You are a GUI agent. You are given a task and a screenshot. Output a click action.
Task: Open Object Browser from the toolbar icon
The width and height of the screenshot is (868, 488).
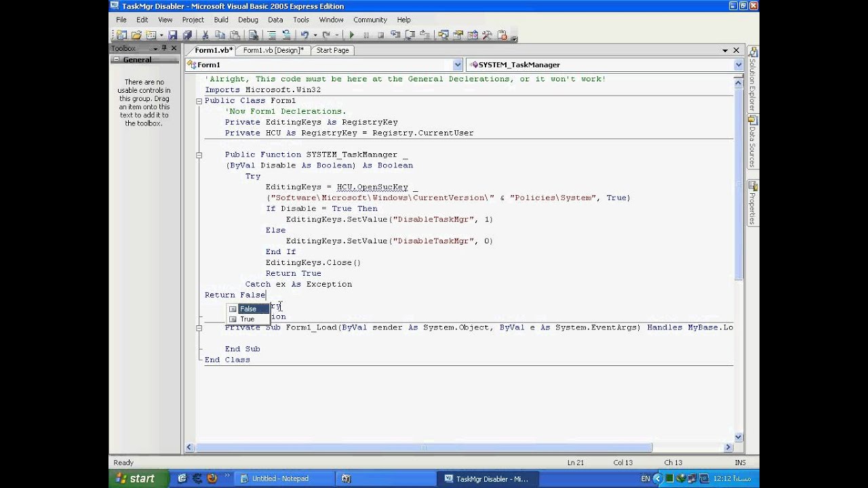click(x=473, y=35)
